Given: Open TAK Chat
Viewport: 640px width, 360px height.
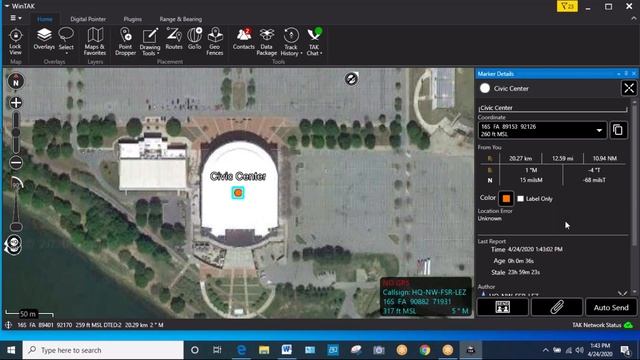Looking at the screenshot, I should pos(314,42).
